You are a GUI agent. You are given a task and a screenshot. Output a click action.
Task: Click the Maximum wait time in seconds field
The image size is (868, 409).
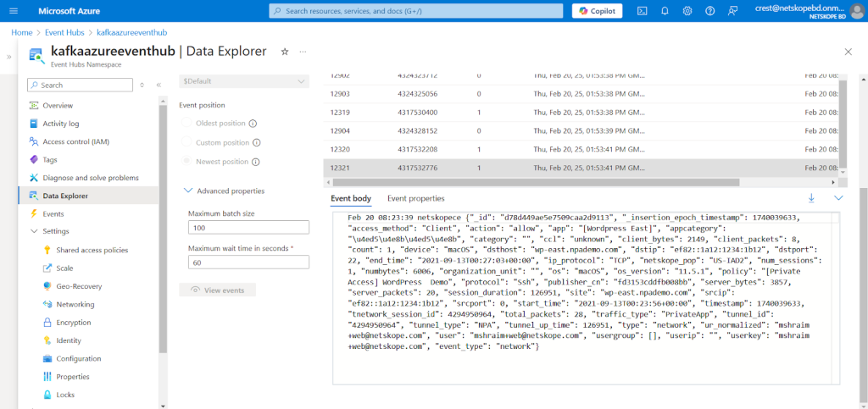248,263
